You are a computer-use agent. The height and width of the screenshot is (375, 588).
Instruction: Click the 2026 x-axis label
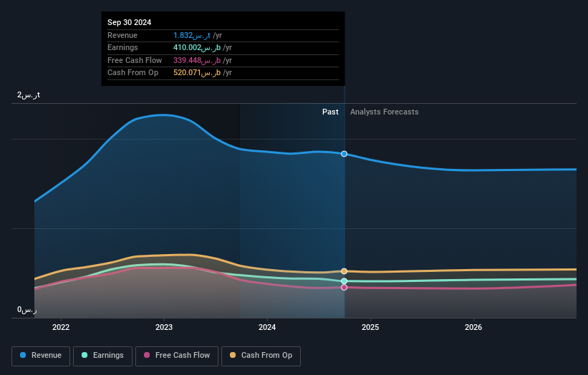pos(473,327)
